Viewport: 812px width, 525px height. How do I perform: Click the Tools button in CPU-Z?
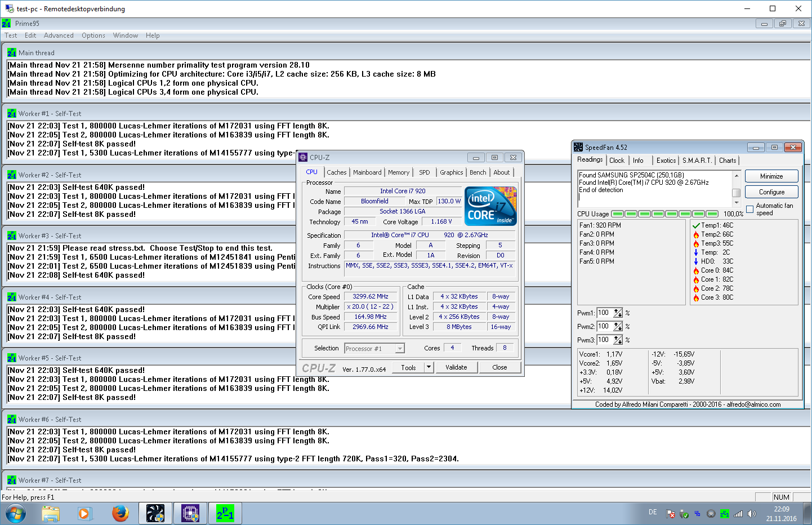409,367
